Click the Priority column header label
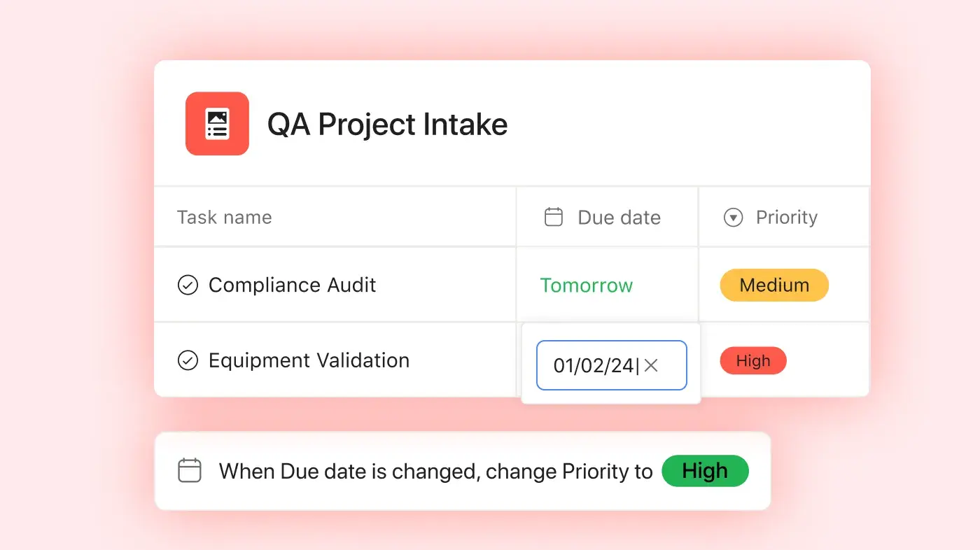The image size is (980, 550). (786, 218)
